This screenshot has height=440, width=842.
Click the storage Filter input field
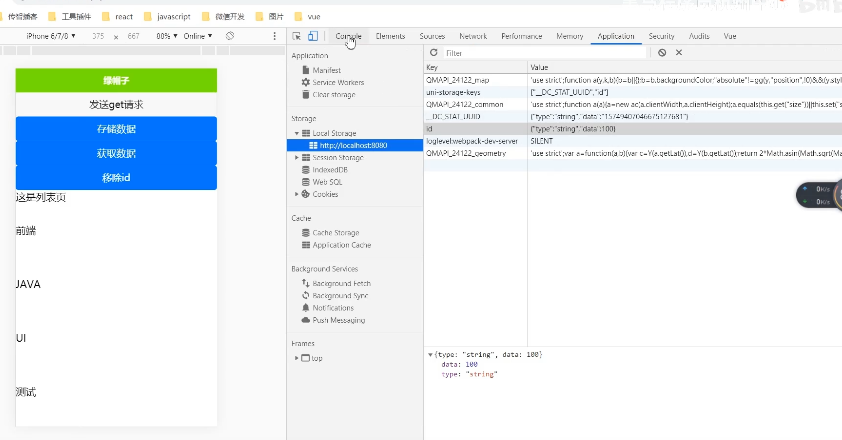[545, 53]
